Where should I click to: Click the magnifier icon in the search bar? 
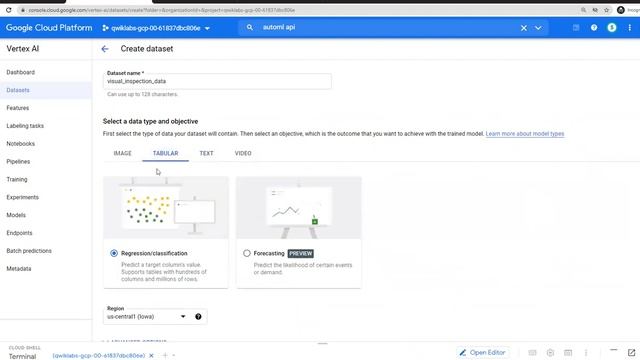249,27
